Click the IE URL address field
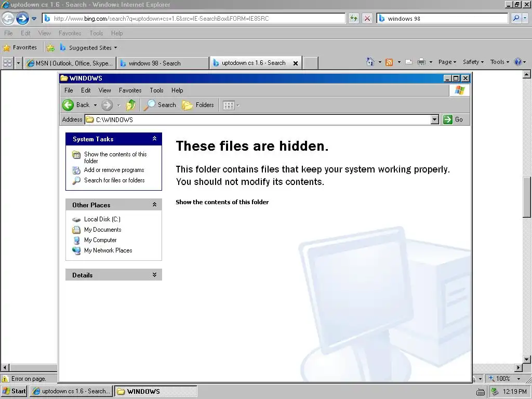 click(x=194, y=18)
